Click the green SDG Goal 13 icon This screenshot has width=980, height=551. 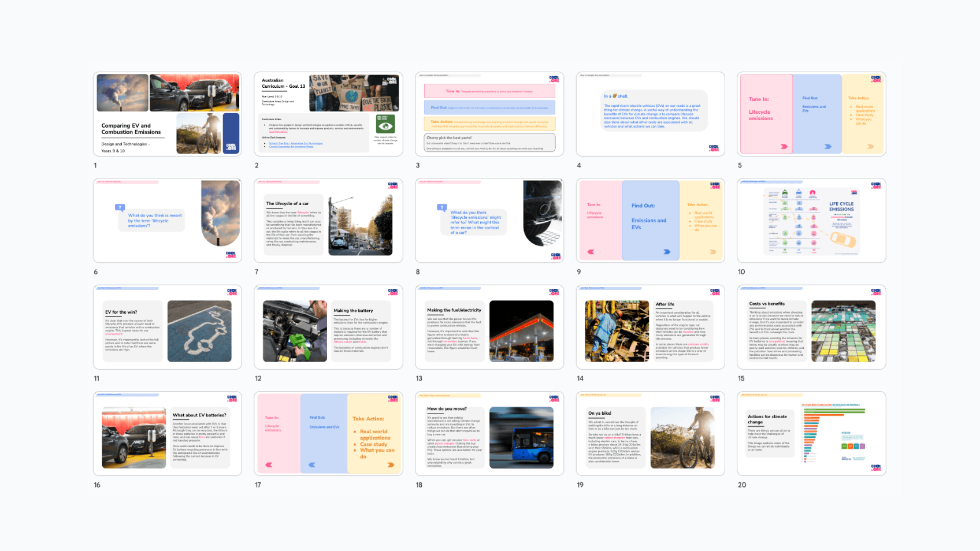pyautogui.click(x=385, y=124)
